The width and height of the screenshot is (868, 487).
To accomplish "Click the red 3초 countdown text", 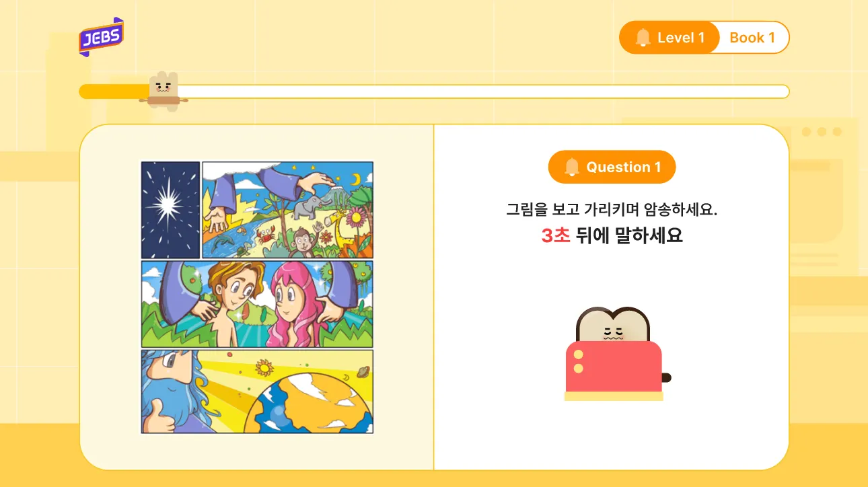I will (x=556, y=235).
